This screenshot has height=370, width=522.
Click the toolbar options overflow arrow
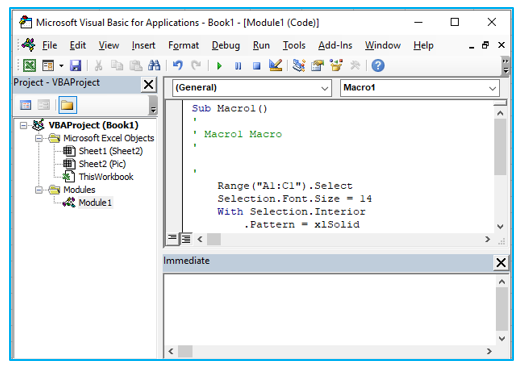coord(506,66)
